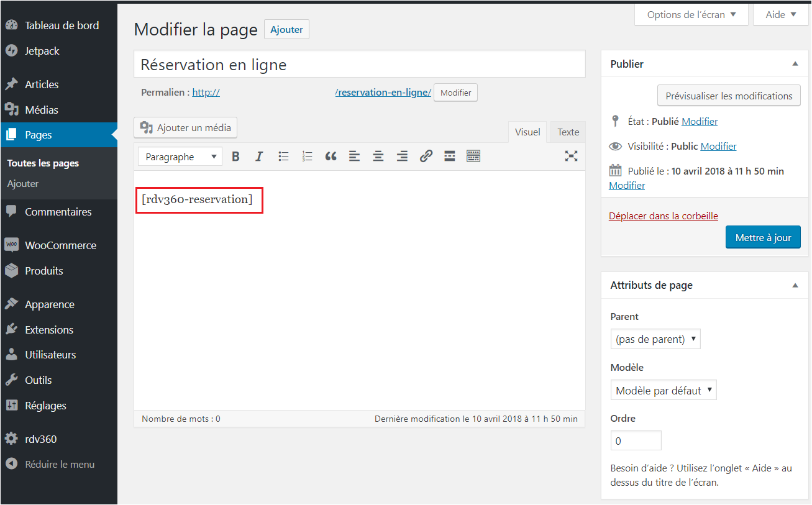Open the reservation-en-ligne permalink
The height and width of the screenshot is (505, 812).
tap(383, 93)
